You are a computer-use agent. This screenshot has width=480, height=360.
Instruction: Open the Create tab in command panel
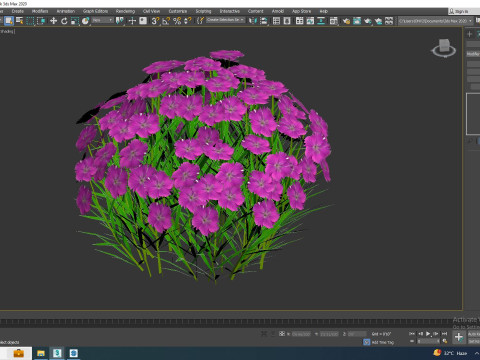469,34
